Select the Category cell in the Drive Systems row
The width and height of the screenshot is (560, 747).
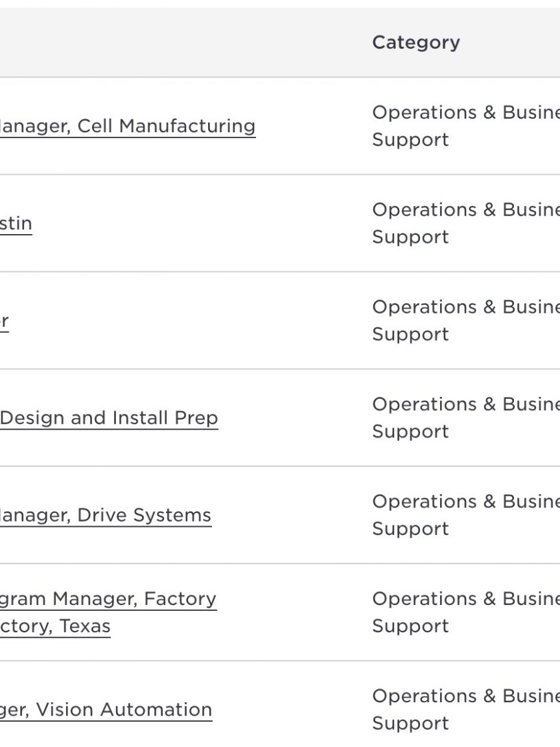coord(466,515)
